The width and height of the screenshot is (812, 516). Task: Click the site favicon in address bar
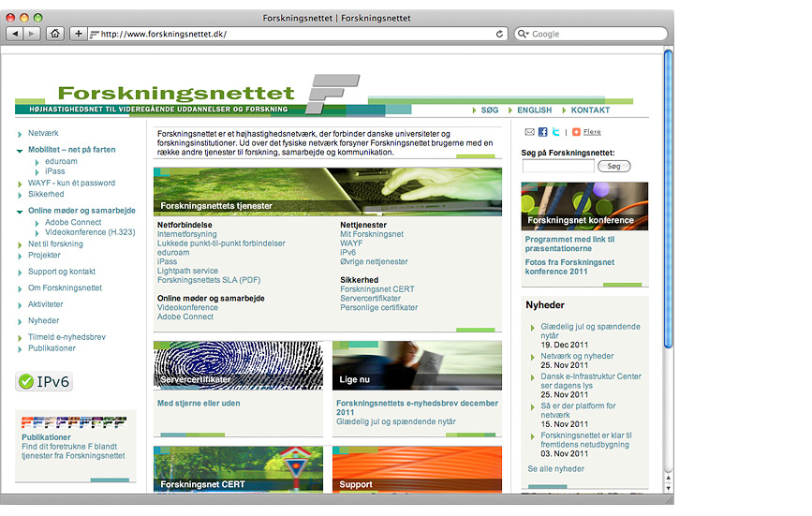(x=94, y=34)
